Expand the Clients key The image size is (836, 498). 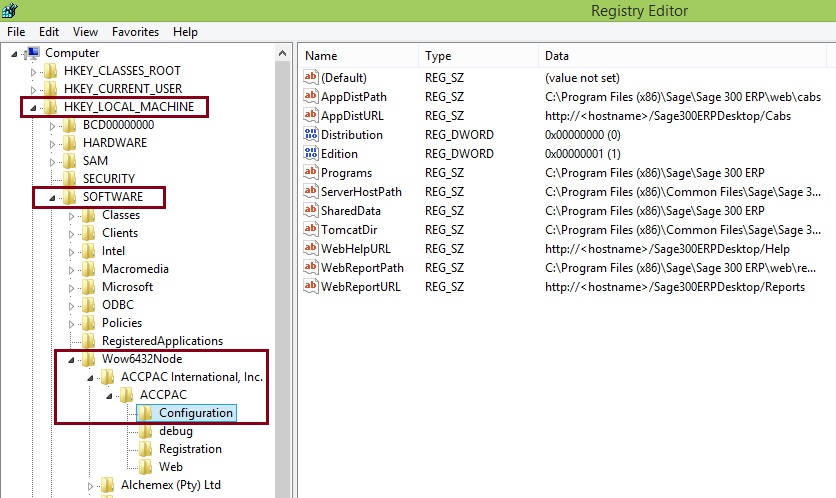pos(71,234)
